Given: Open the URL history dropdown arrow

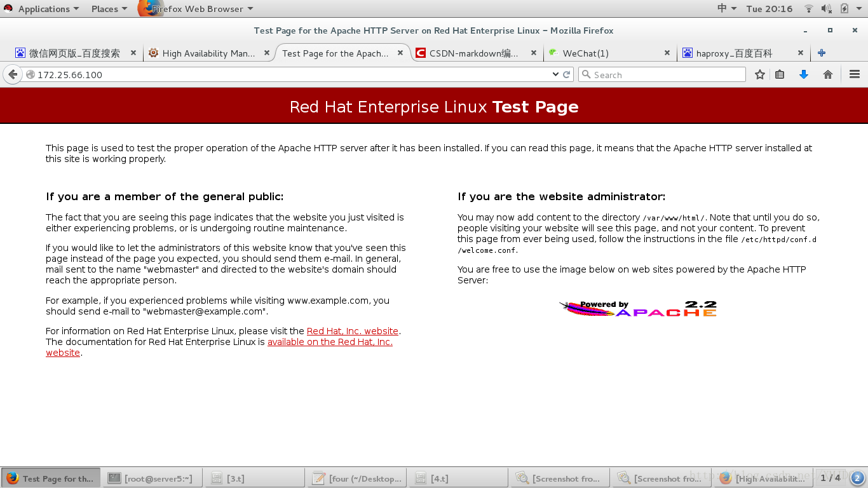Looking at the screenshot, I should click(x=556, y=74).
